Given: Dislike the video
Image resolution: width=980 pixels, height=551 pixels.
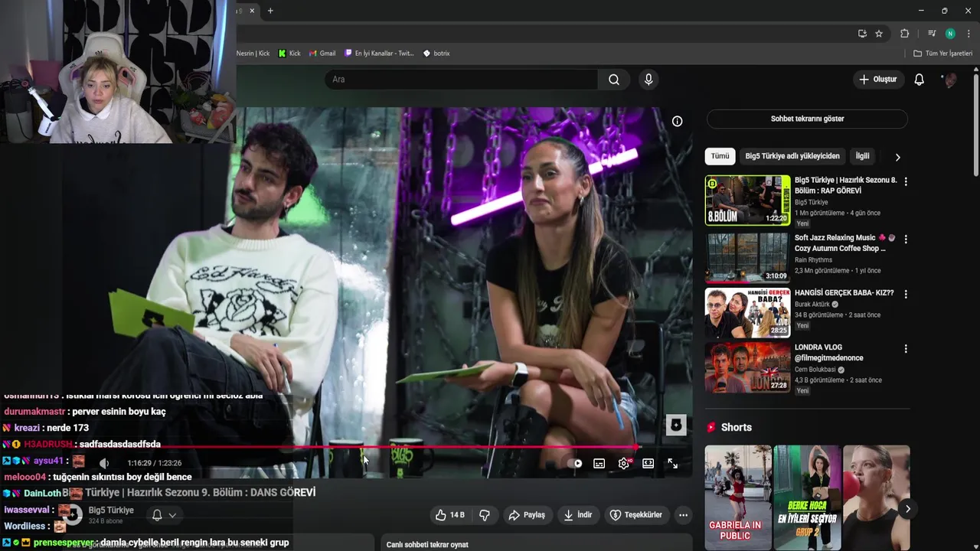Looking at the screenshot, I should click(x=485, y=515).
